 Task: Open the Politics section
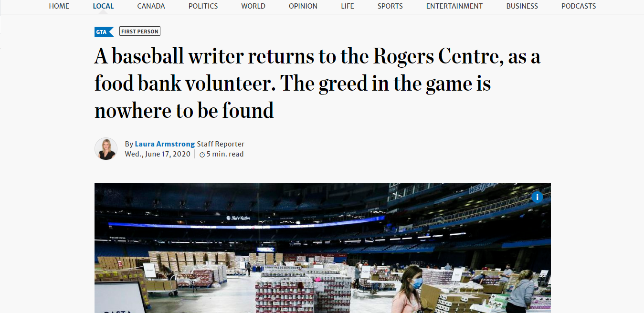coord(203,6)
